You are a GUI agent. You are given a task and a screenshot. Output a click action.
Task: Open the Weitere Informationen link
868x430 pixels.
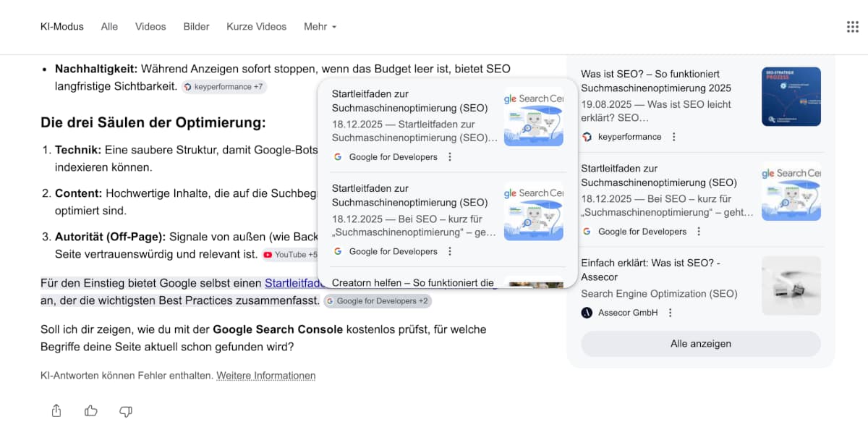(265, 376)
